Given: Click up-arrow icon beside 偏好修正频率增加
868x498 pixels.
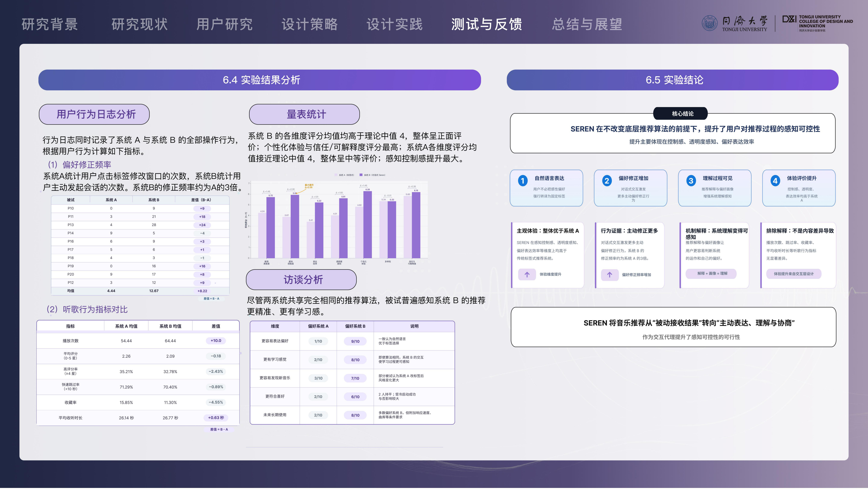Looking at the screenshot, I should (610, 275).
